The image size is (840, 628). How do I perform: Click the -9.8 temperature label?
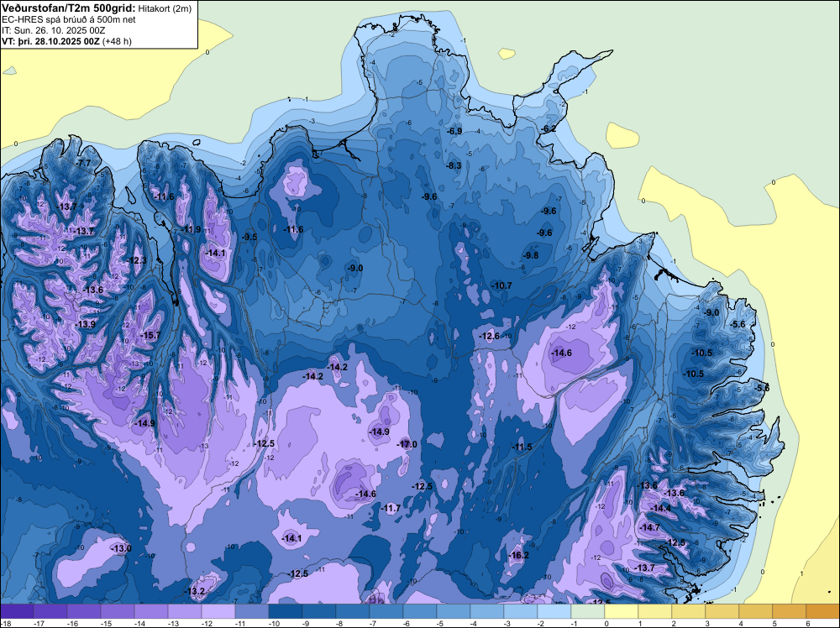tap(531, 255)
